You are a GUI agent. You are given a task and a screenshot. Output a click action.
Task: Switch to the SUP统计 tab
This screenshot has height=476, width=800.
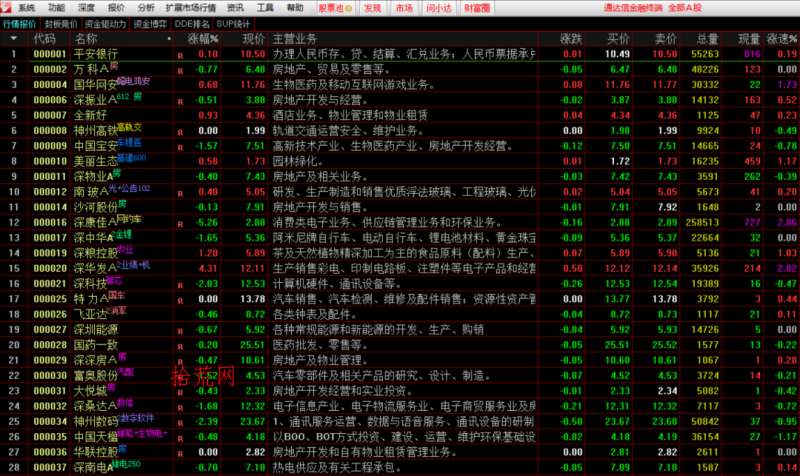click(233, 24)
